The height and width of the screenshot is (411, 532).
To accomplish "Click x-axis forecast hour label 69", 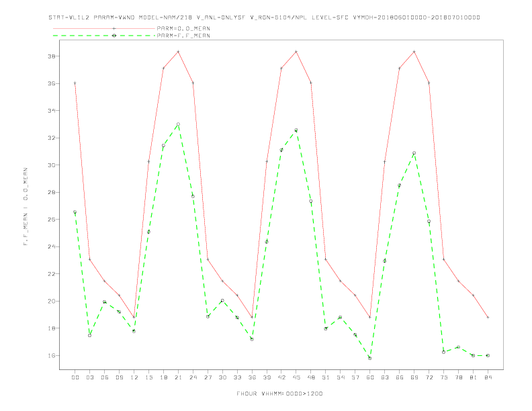I will pyautogui.click(x=414, y=377).
